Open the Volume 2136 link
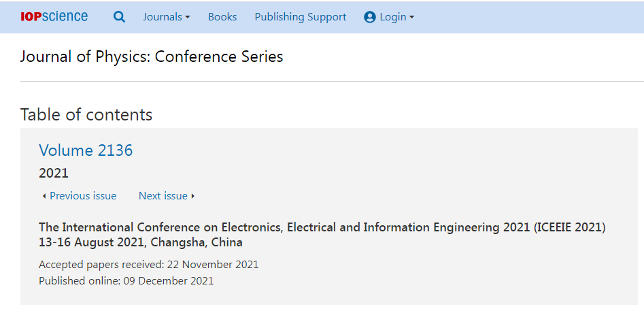644x328 pixels. pos(86,150)
